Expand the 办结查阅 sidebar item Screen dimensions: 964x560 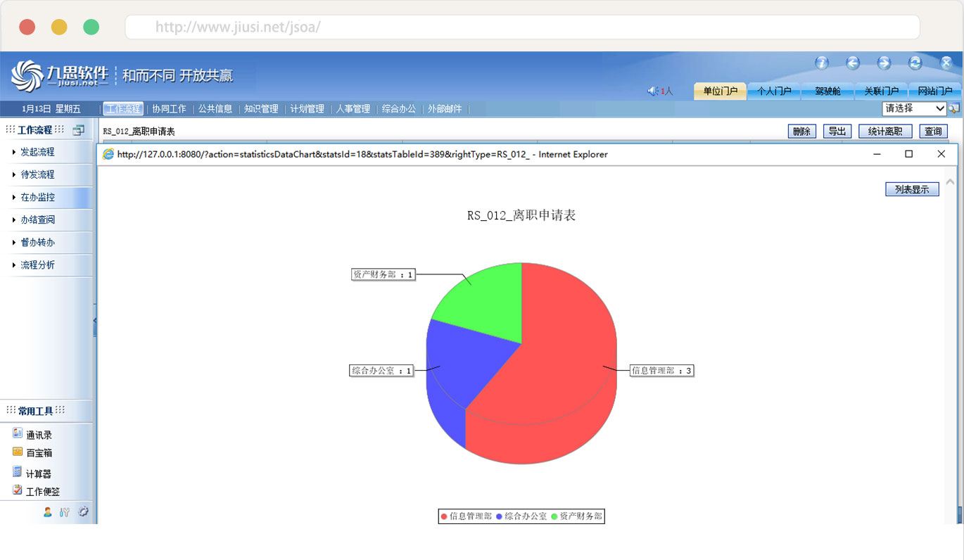37,220
